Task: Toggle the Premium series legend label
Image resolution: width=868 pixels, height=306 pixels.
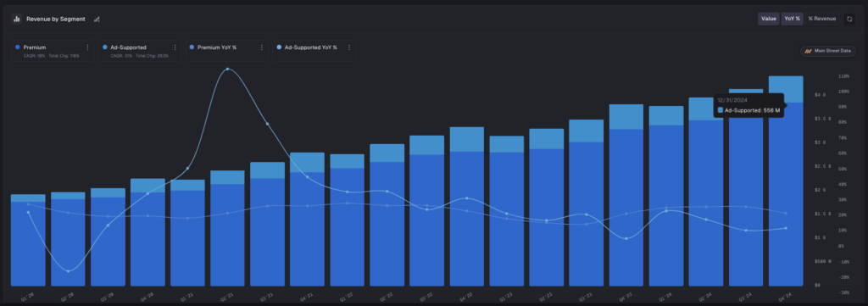Action: (35, 47)
